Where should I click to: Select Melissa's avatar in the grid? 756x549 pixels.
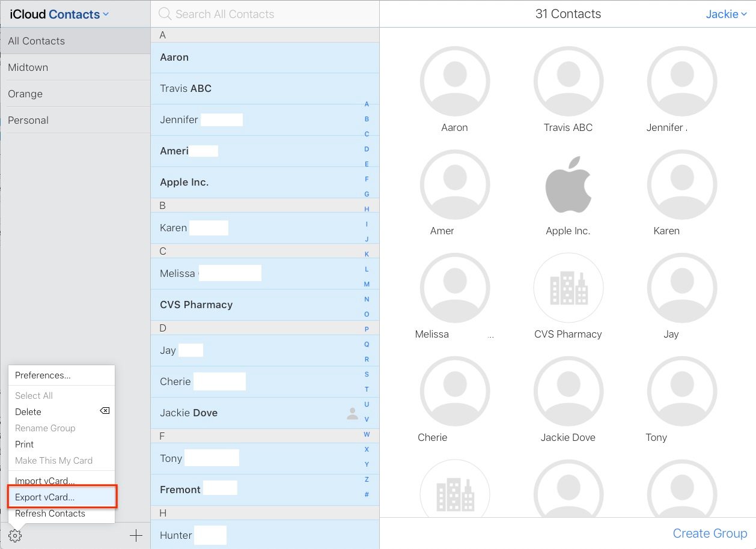455,288
